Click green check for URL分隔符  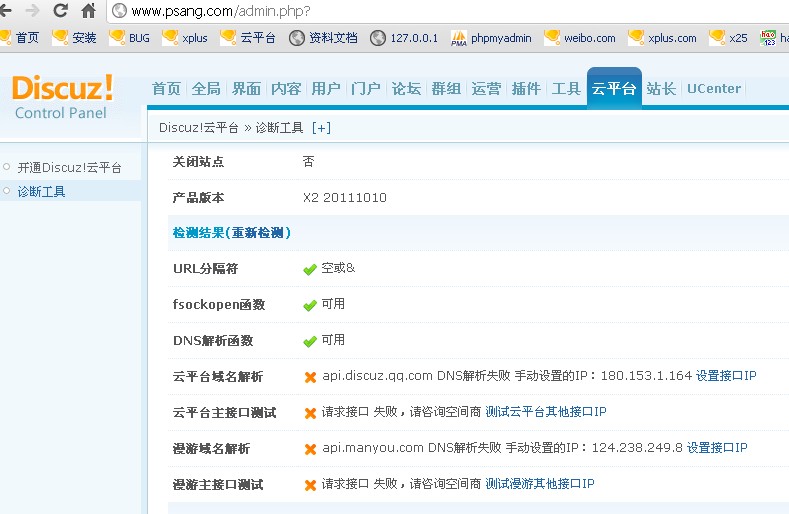(310, 269)
